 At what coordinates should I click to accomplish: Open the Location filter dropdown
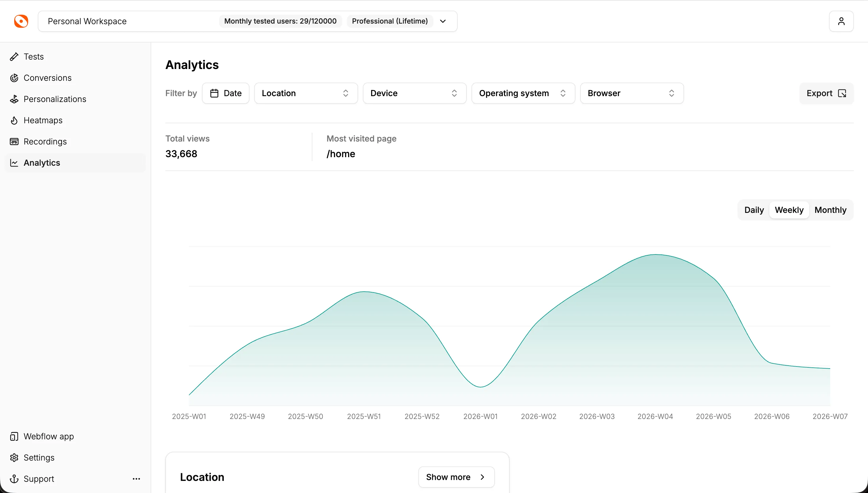pyautogui.click(x=306, y=93)
